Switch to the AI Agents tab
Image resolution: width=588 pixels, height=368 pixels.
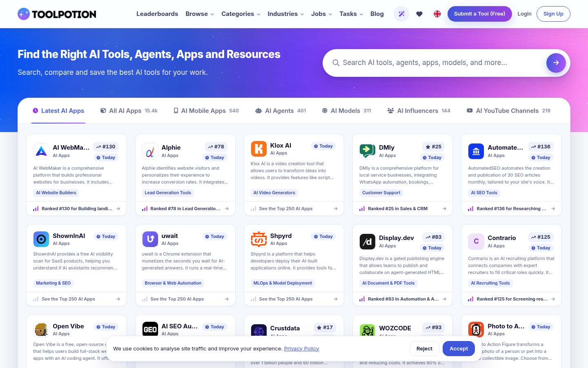281,111
